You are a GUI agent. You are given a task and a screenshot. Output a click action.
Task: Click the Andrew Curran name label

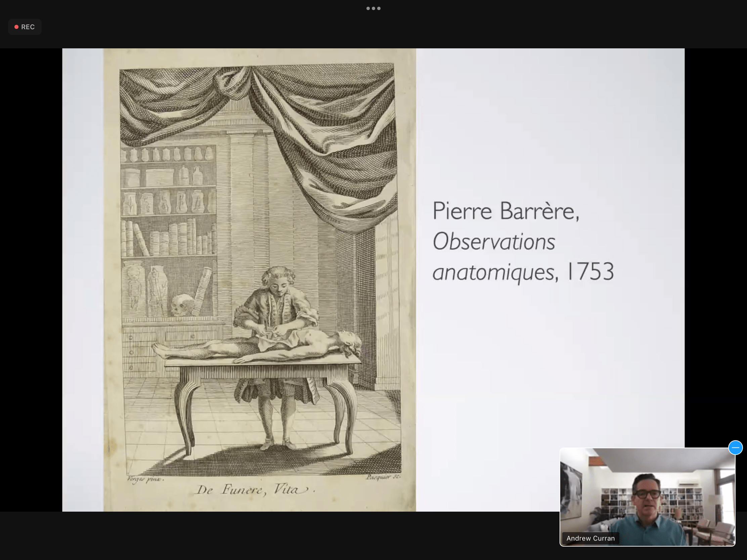590,538
